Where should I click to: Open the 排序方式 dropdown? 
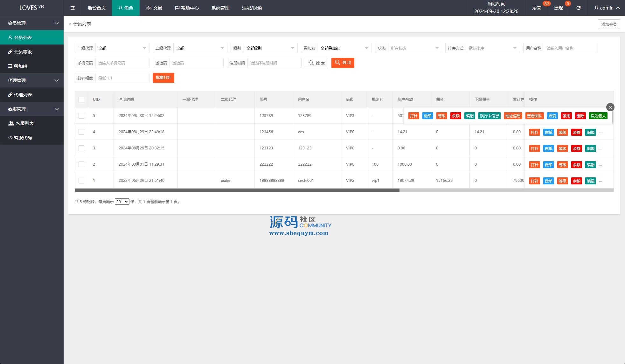[492, 48]
